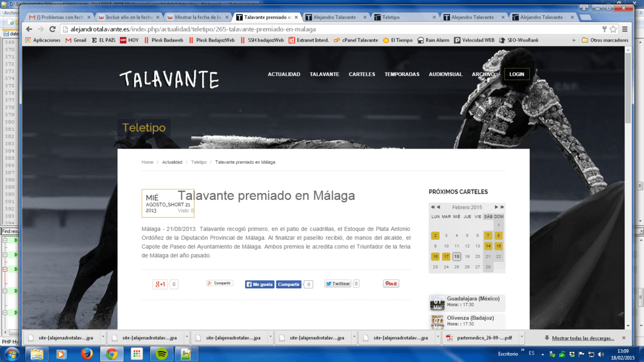Switch to the Incluir año en la fecha tab
644x362 pixels.
(129, 17)
